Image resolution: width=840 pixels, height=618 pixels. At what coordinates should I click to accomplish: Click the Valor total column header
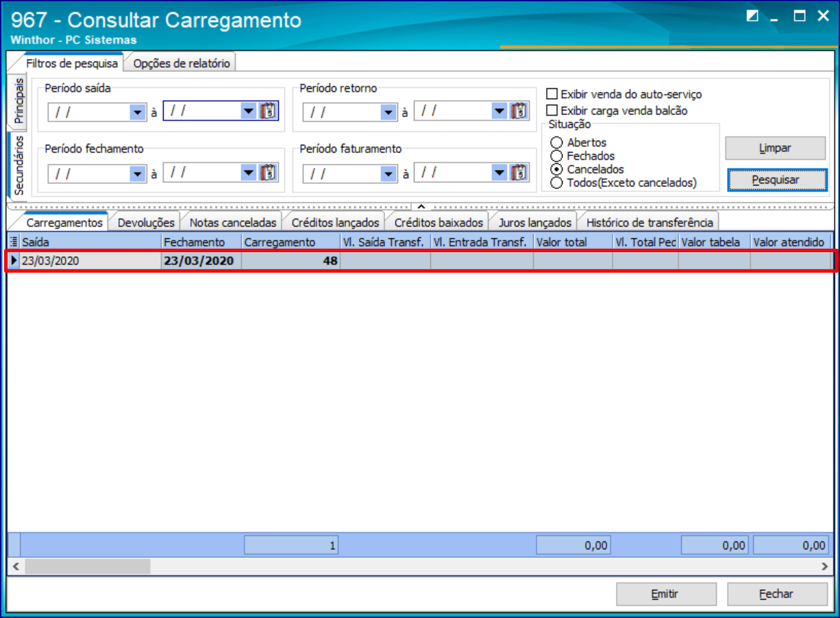(x=573, y=242)
